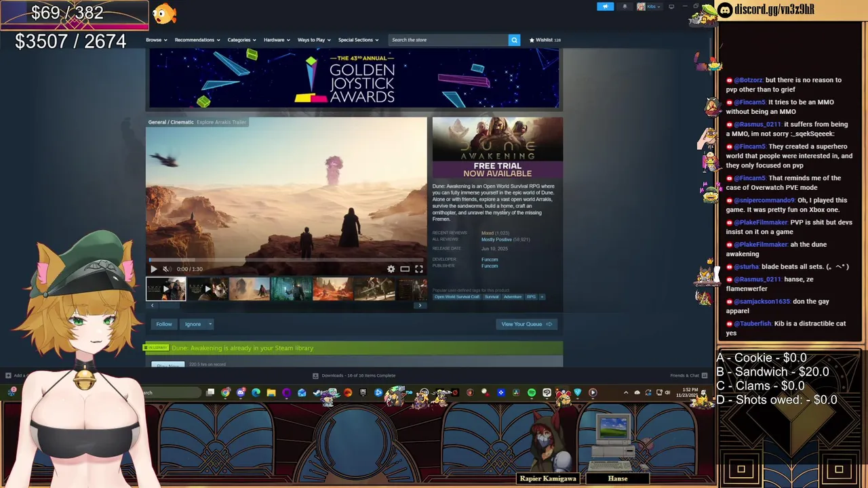Click the Survival tag
The image size is (868, 488).
(492, 297)
